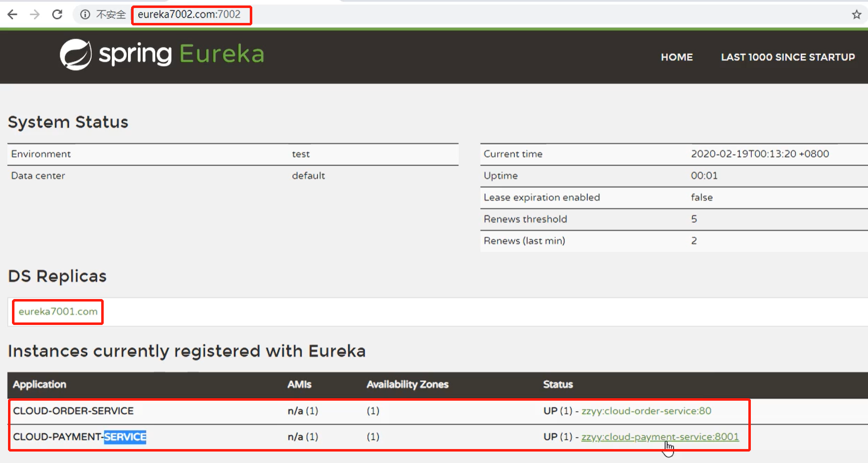Open zzyy:cloud-order-service:80 instance link
The height and width of the screenshot is (463, 868).
(x=646, y=411)
